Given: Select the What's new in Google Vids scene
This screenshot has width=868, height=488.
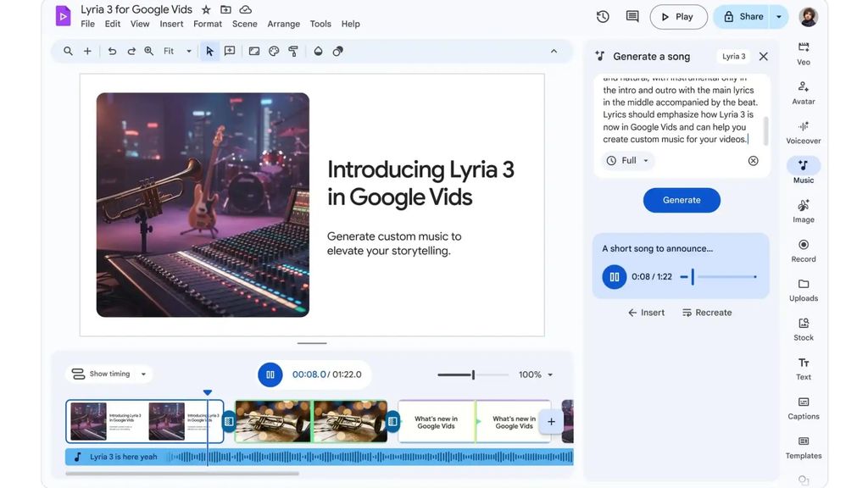Looking at the screenshot, I should click(437, 422).
